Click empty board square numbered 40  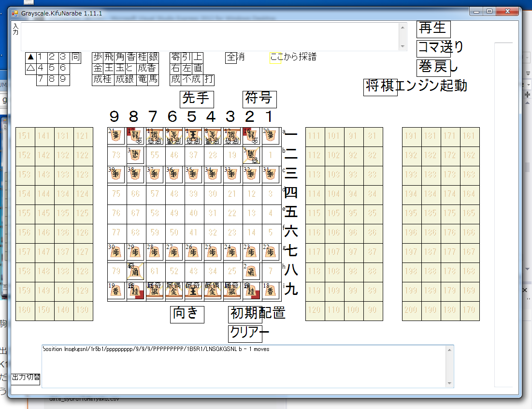click(x=193, y=213)
